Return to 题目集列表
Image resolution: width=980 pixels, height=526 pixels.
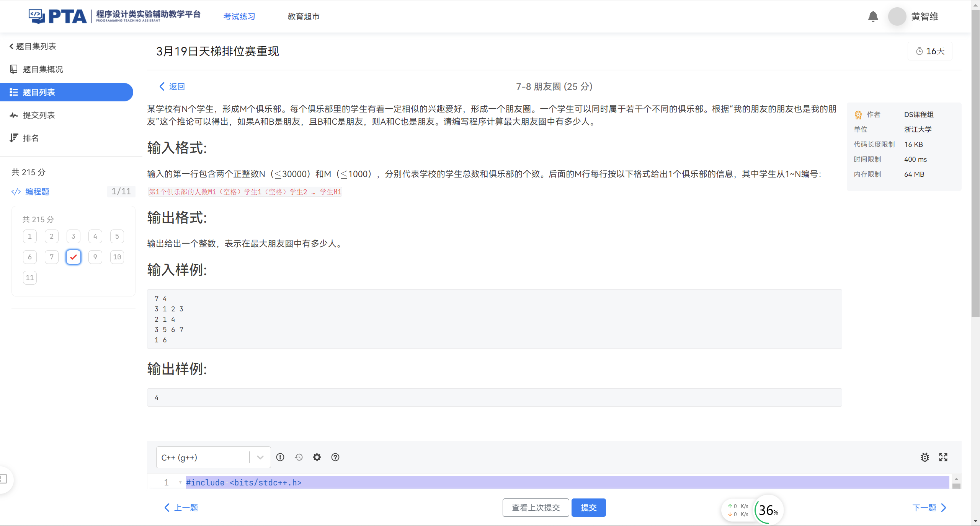tap(33, 46)
